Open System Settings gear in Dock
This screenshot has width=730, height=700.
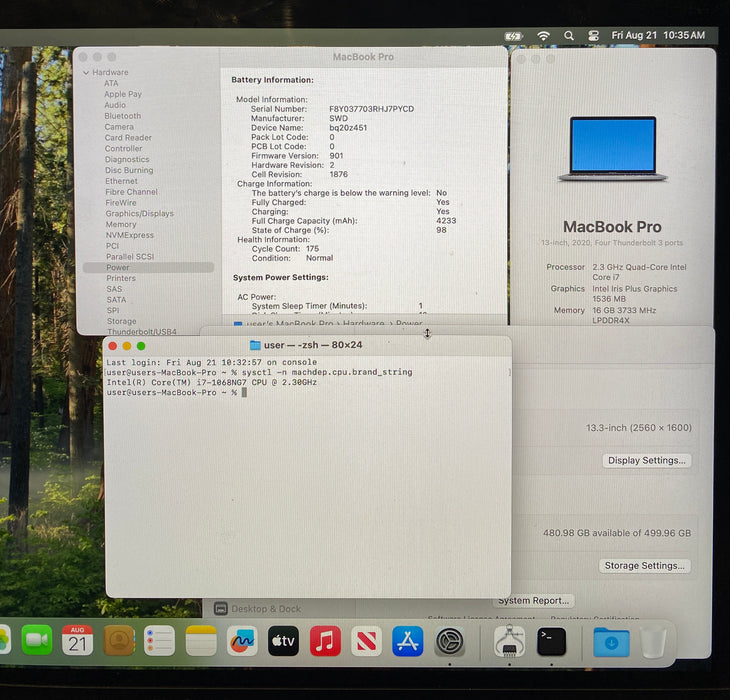[x=449, y=641]
